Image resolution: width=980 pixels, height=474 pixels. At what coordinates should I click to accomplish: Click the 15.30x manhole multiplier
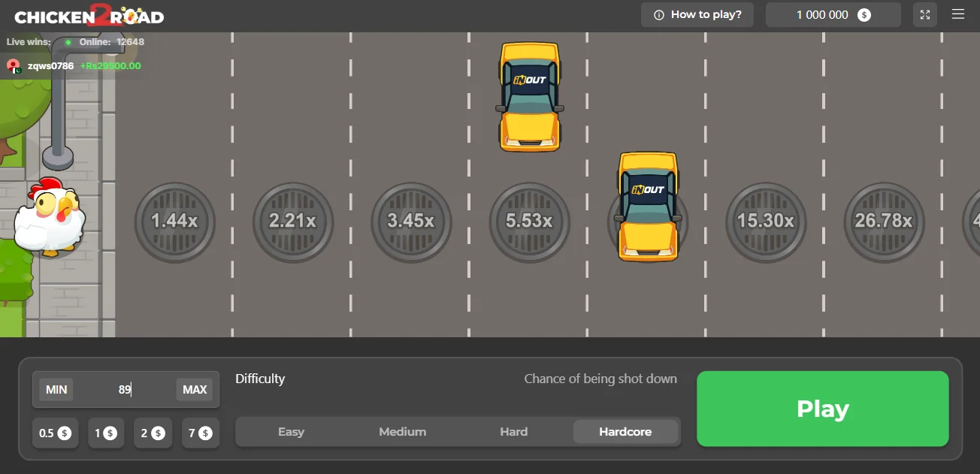pos(766,222)
